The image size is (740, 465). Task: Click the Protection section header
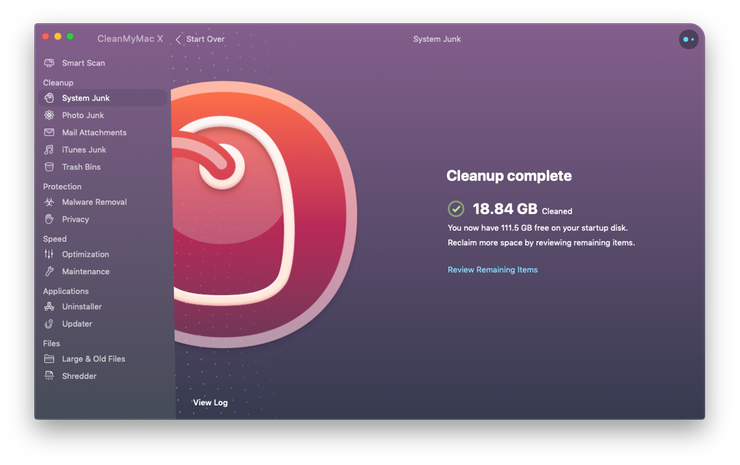(x=62, y=186)
